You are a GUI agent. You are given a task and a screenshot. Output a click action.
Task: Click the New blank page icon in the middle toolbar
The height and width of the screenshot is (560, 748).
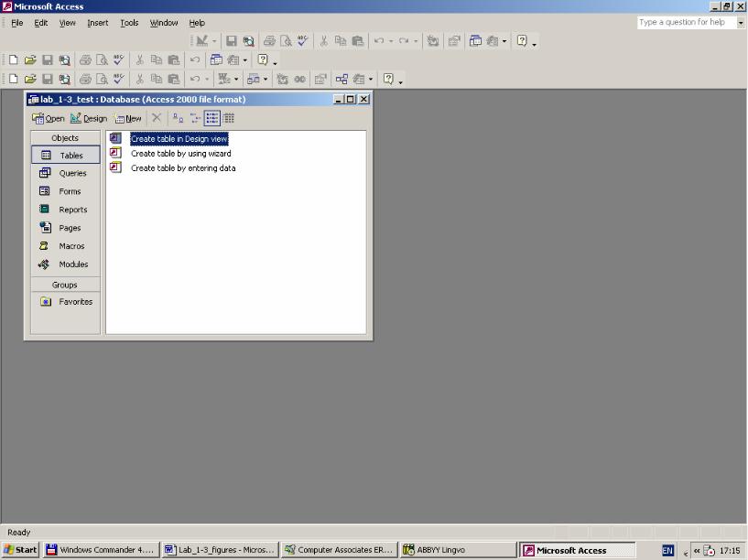point(14,60)
